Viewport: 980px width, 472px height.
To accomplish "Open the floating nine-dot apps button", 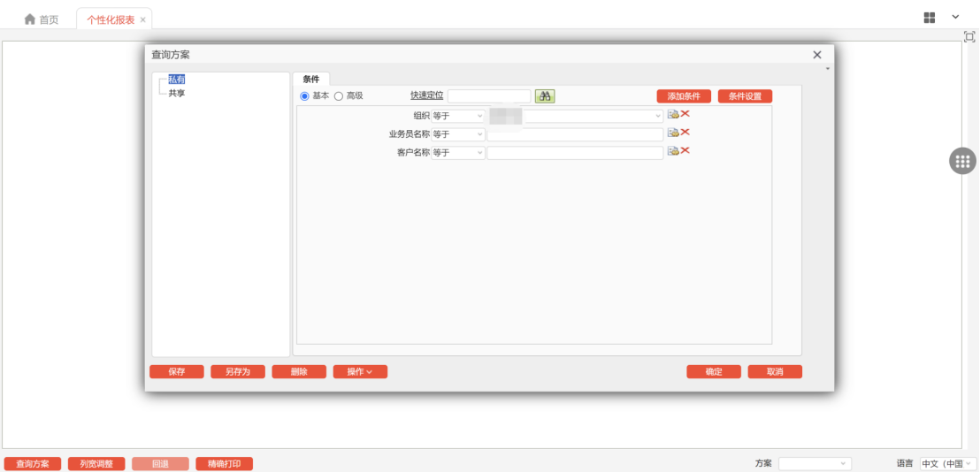I will tap(962, 162).
